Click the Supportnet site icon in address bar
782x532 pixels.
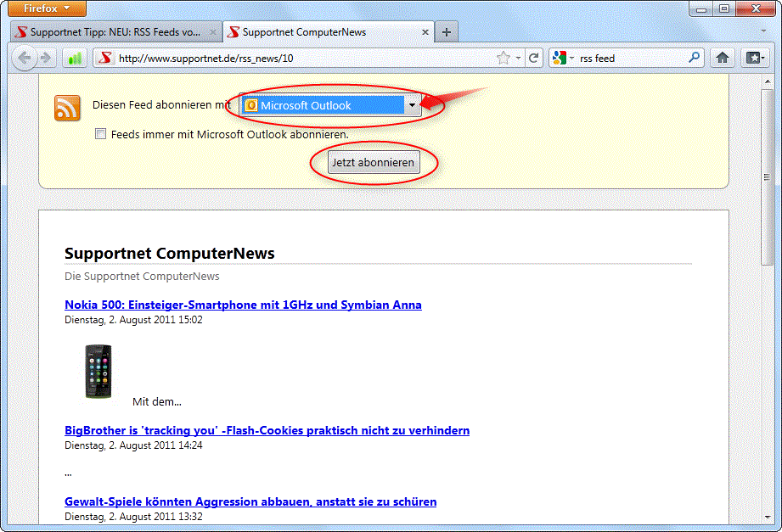(x=104, y=58)
